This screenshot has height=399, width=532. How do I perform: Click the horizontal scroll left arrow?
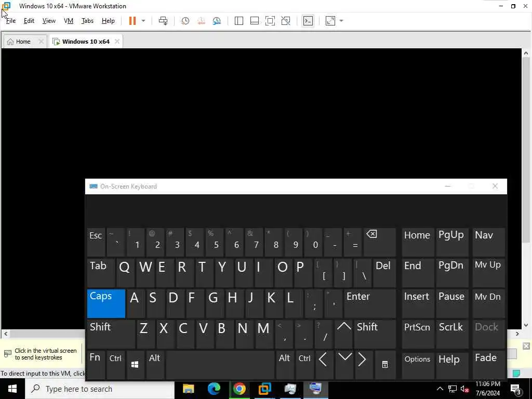point(6,334)
